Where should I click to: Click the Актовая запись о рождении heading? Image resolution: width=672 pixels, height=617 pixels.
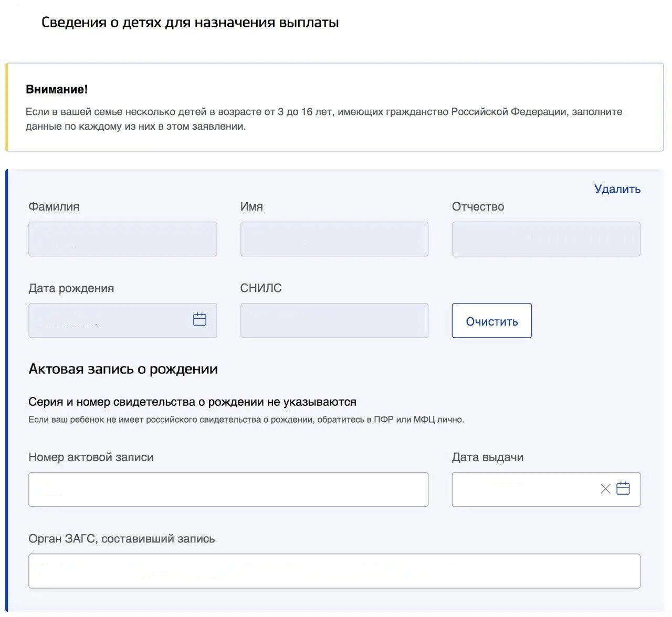123,369
